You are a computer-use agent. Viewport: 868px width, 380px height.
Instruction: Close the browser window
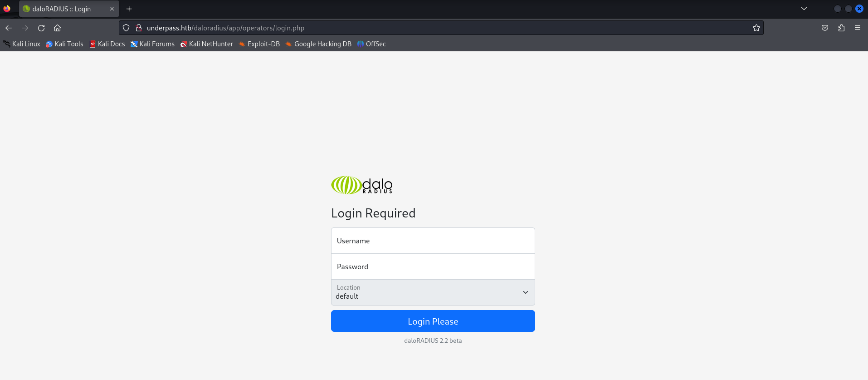[859, 9]
